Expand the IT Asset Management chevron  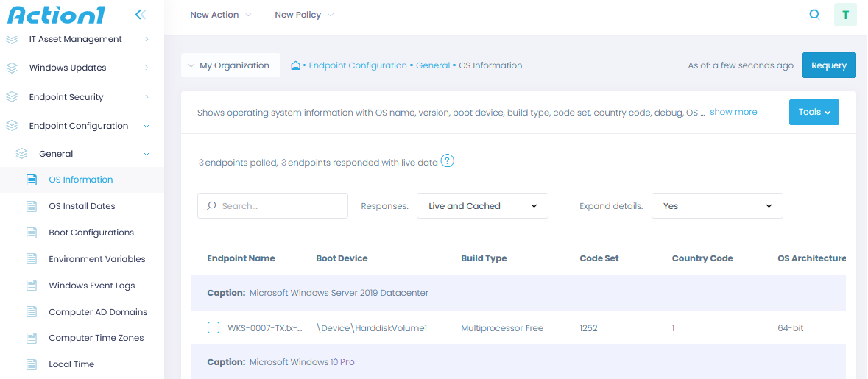click(147, 39)
